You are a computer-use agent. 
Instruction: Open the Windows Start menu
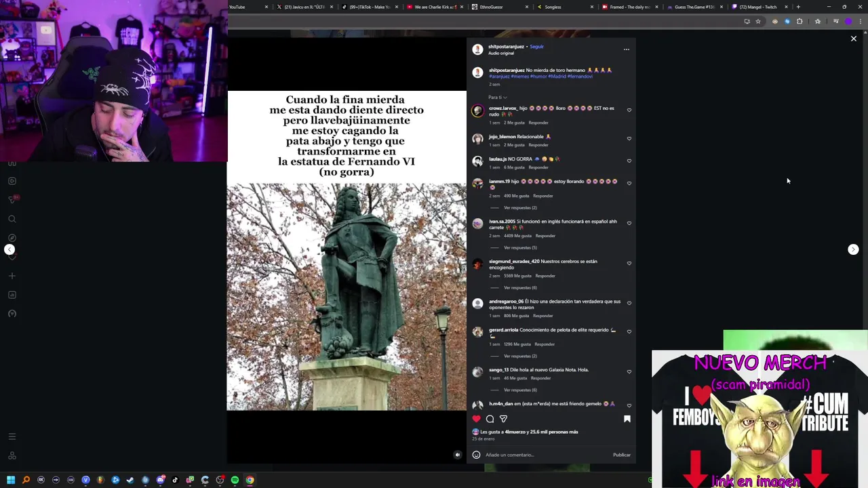(11, 480)
